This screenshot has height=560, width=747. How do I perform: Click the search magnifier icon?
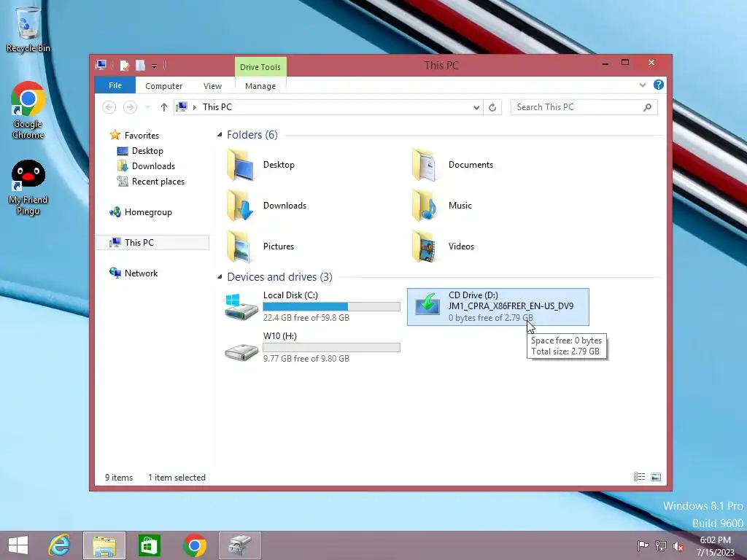tap(647, 107)
